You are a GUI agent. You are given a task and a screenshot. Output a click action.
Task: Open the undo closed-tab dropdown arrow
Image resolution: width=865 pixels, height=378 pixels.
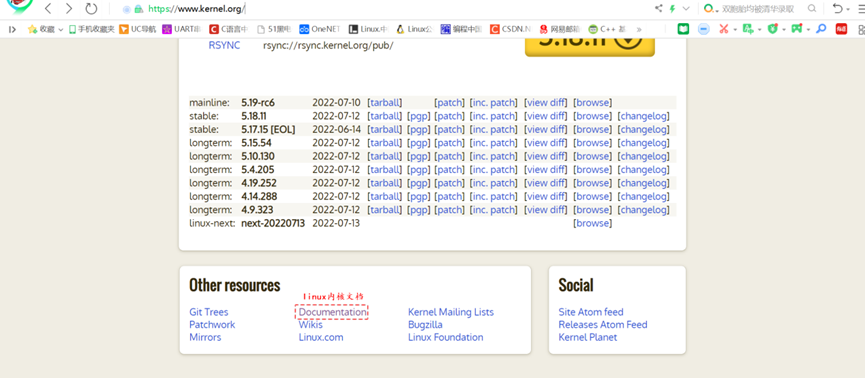[x=848, y=9]
